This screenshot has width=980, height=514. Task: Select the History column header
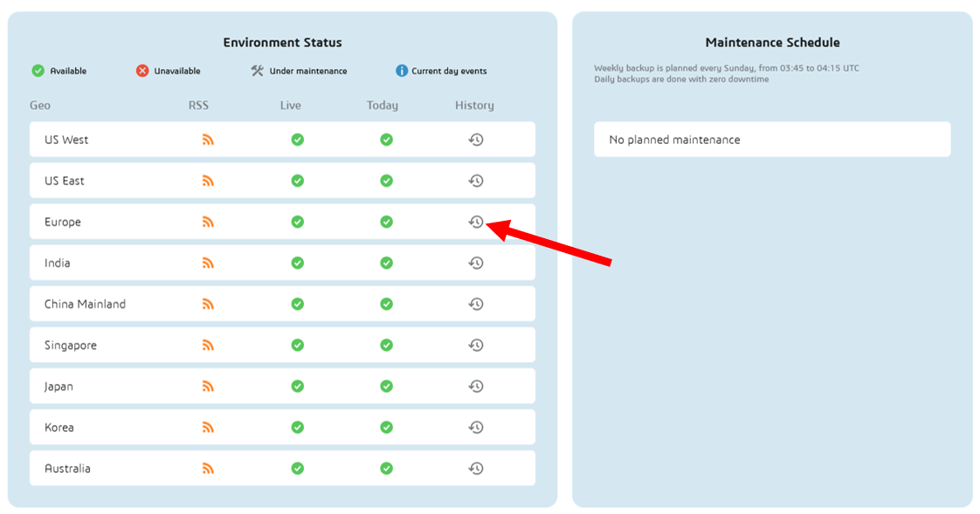(x=473, y=105)
